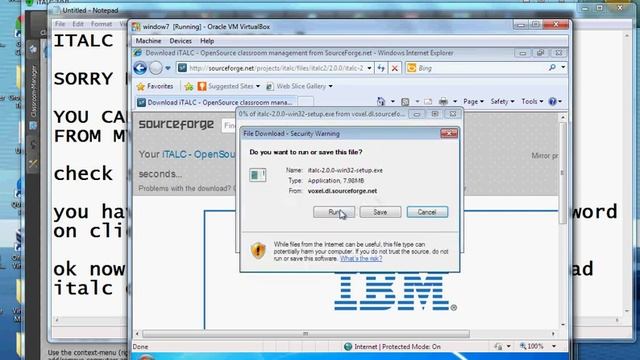Click the application file icon in dialog

click(258, 175)
